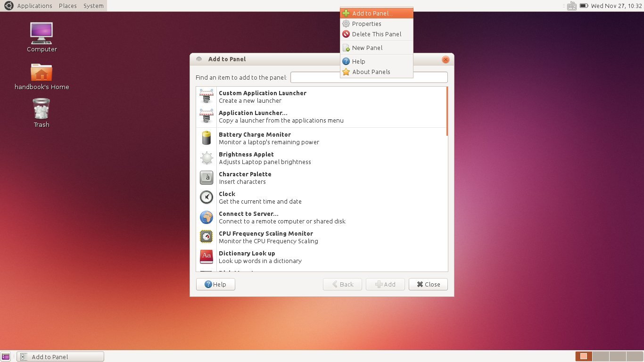
Task: Open the Trash on the desktop
Action: [x=41, y=112]
